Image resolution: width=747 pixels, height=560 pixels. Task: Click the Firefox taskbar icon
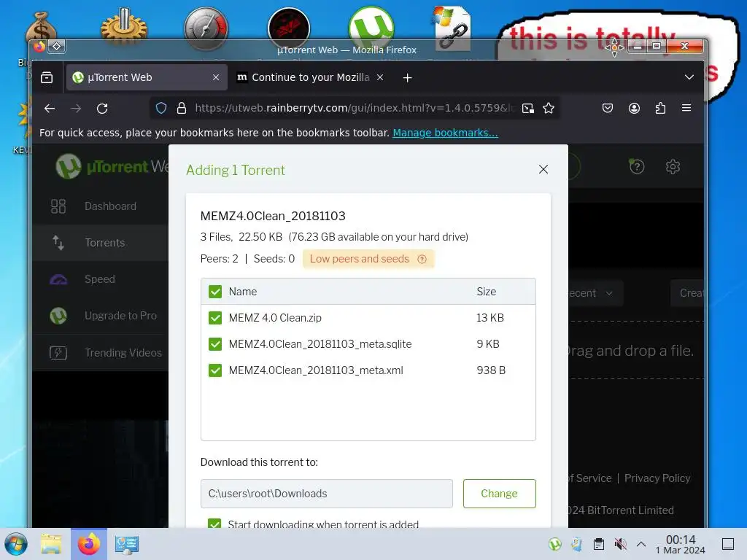(89, 544)
